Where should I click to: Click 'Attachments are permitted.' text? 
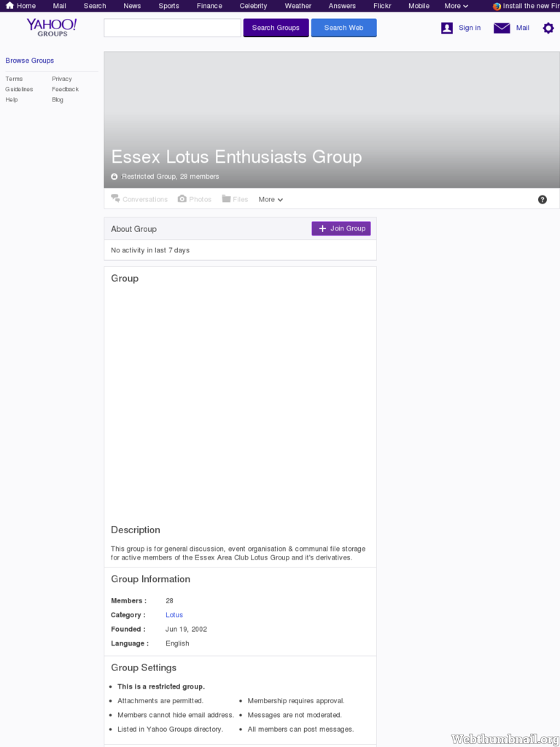160,701
